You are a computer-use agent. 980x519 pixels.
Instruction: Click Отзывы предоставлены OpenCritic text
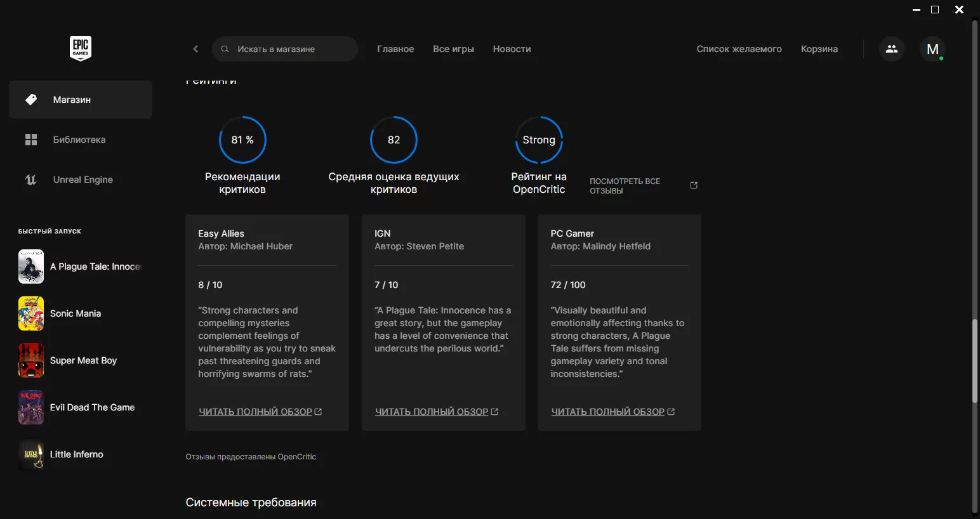[x=251, y=457]
